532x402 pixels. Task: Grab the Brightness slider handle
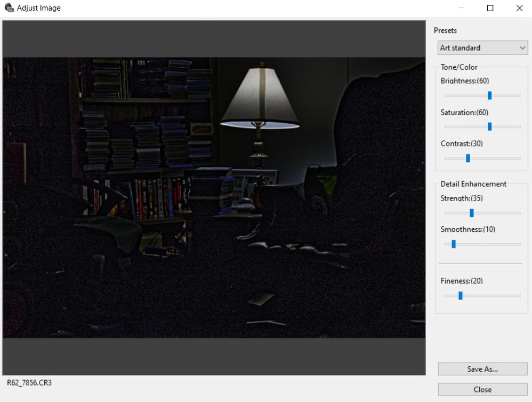489,95
